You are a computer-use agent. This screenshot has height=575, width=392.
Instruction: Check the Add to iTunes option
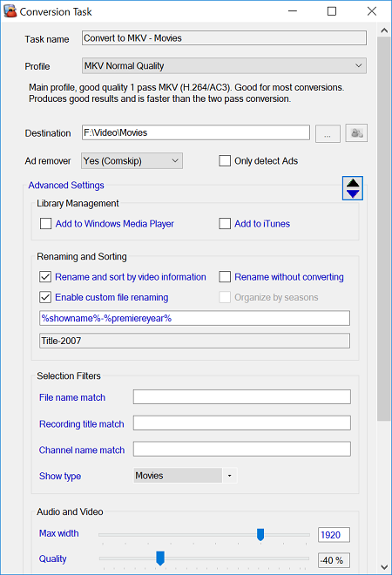coord(225,224)
